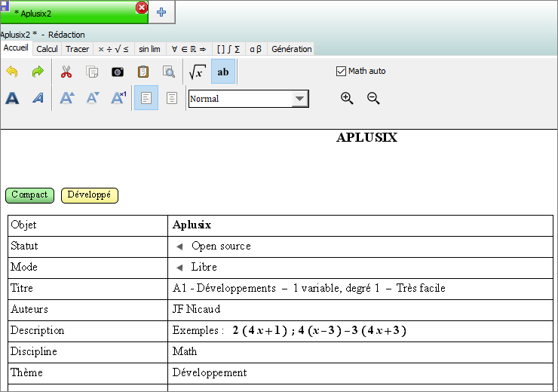Click the APLUSIX document heading
Image resolution: width=558 pixels, height=392 pixels.
367,138
